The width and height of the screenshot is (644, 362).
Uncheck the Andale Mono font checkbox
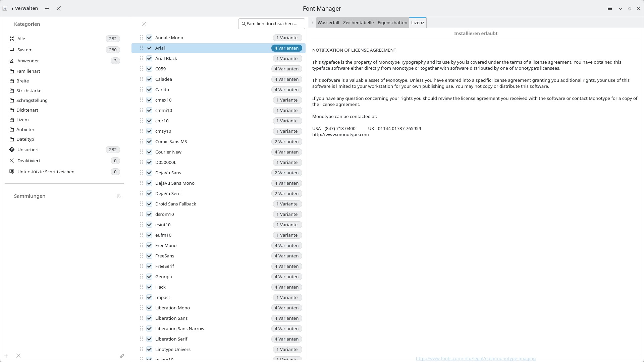click(x=149, y=38)
